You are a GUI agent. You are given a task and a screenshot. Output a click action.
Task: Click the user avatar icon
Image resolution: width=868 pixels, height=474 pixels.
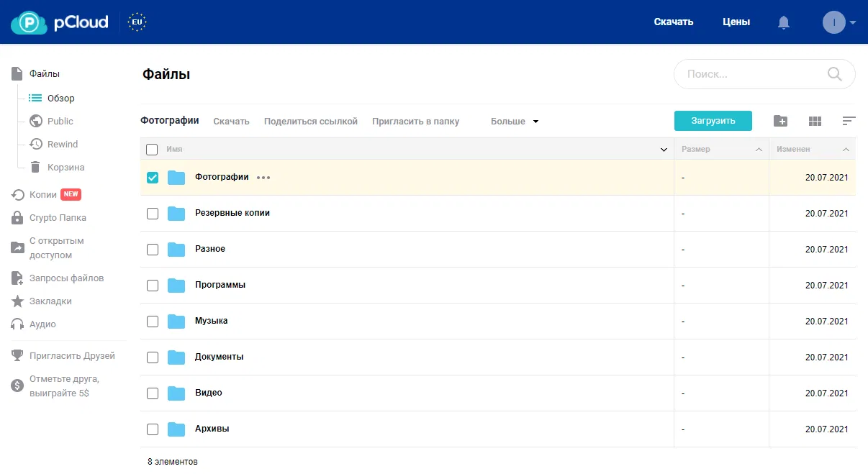833,22
